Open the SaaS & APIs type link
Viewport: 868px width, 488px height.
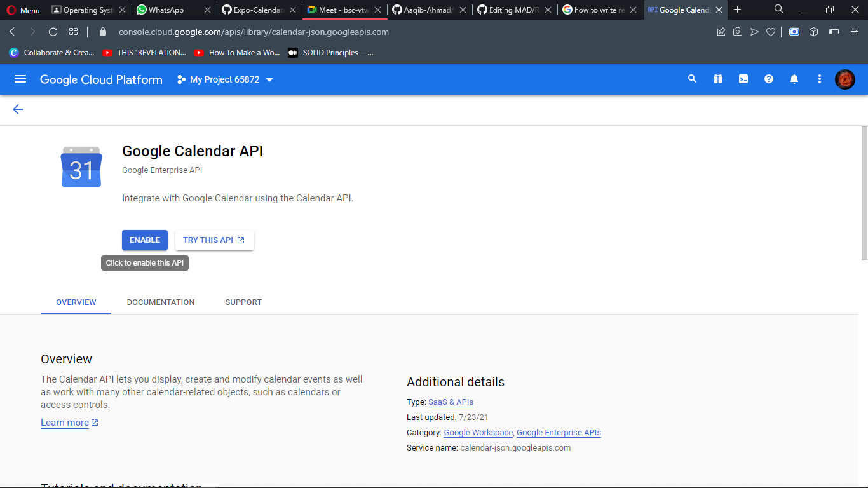451,402
